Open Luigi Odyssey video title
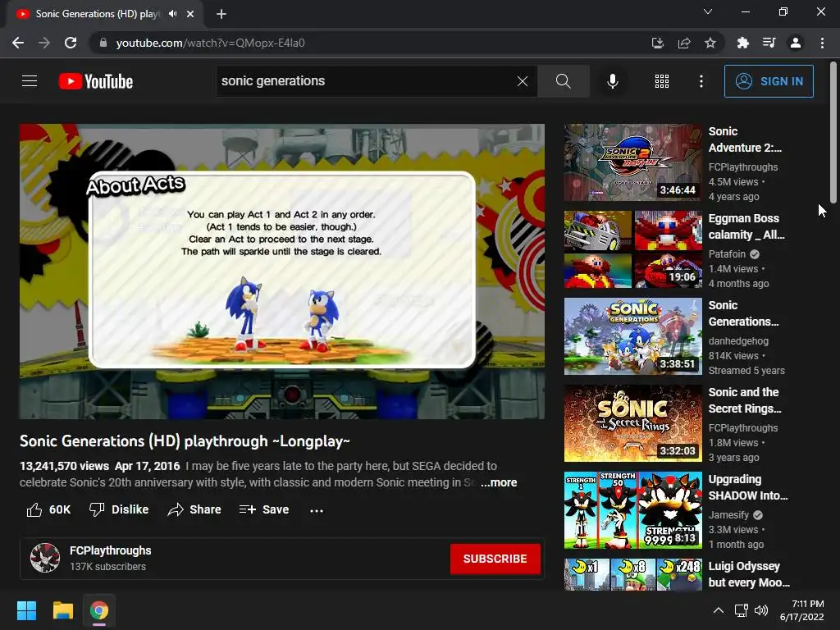The height and width of the screenshot is (630, 840). [x=749, y=573]
